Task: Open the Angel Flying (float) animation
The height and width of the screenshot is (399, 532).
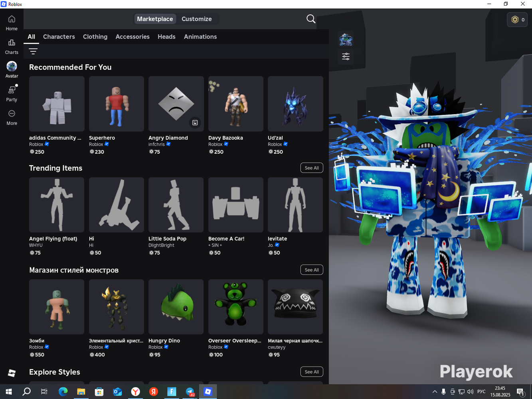Action: pos(57,205)
